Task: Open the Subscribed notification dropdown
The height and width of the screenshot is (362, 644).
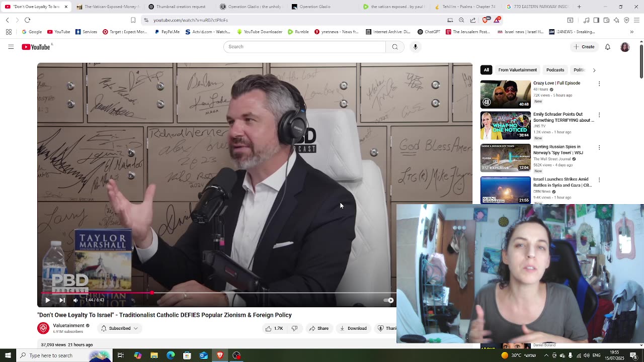Action: pos(119,328)
